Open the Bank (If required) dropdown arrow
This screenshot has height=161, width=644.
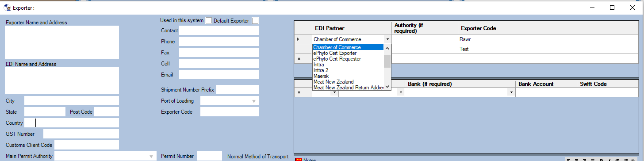511,92
